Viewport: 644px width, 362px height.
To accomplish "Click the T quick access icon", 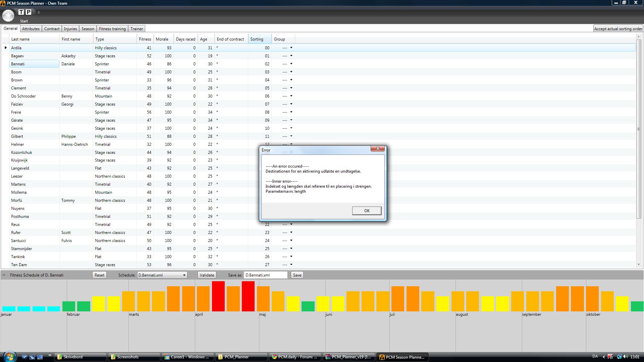I will pos(21,12).
